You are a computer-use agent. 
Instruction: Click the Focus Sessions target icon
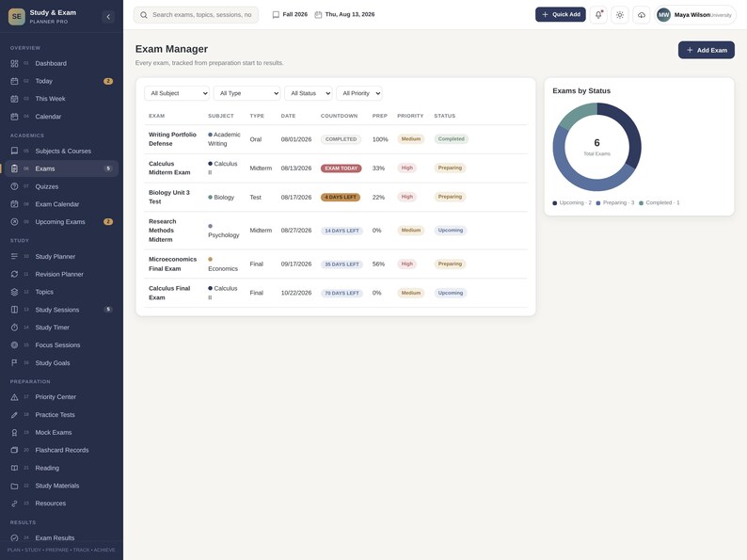click(x=14, y=345)
